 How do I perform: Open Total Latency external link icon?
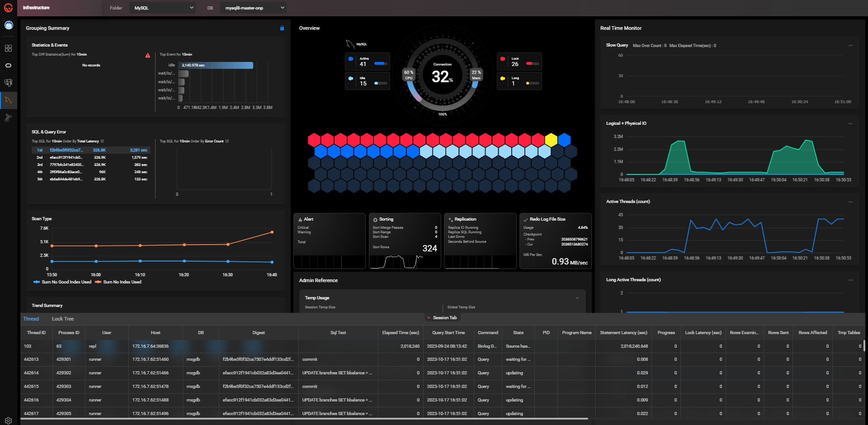(x=102, y=141)
